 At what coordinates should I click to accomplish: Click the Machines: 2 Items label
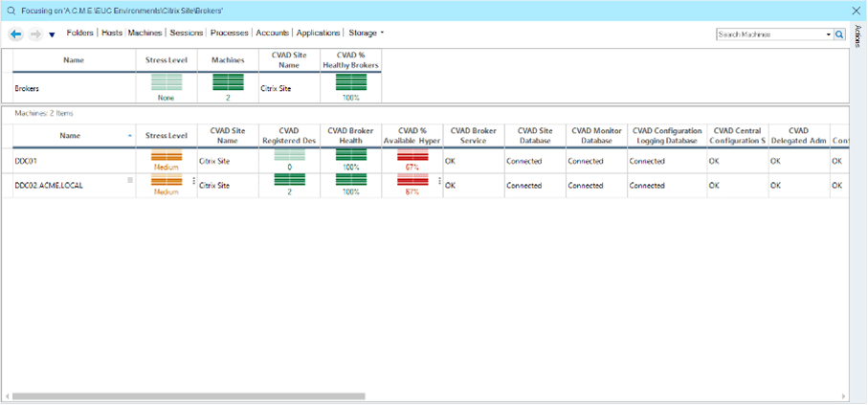pos(44,113)
